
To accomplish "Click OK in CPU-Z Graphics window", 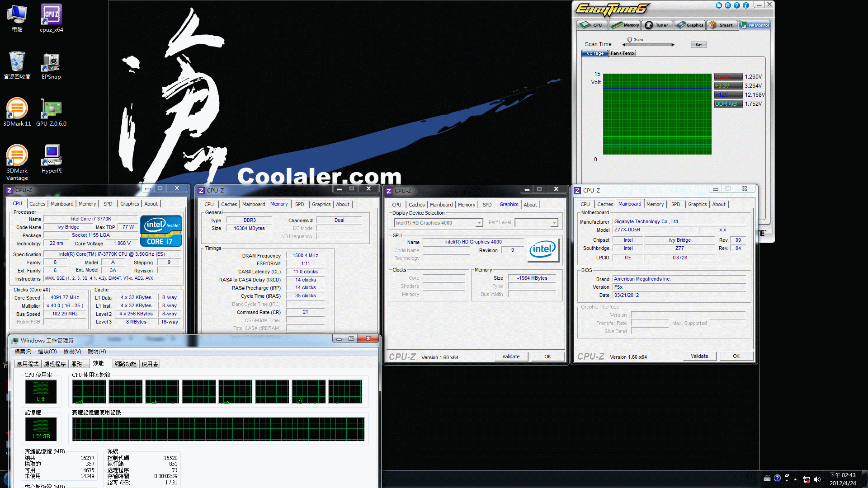I will tap(547, 357).
